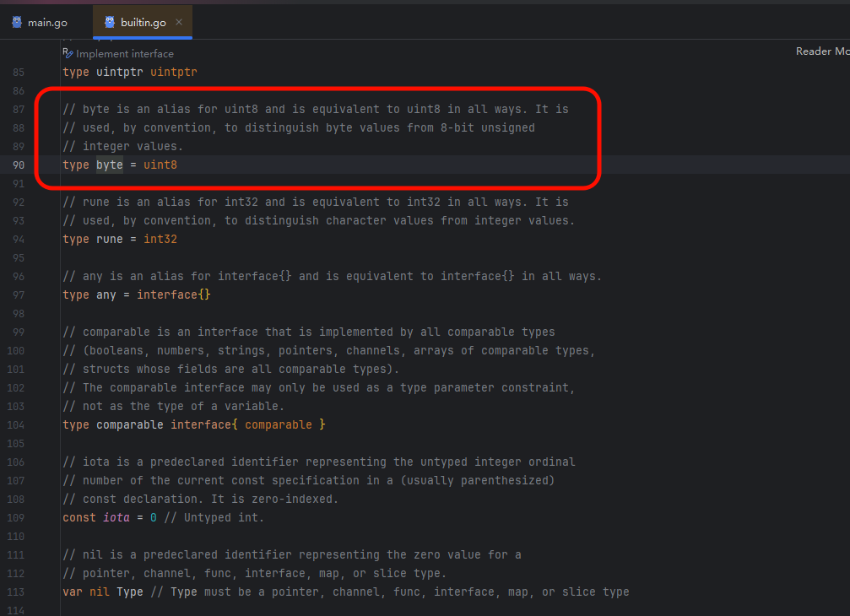Image resolution: width=850 pixels, height=616 pixels.
Task: Click the iota constant name
Action: point(116,517)
